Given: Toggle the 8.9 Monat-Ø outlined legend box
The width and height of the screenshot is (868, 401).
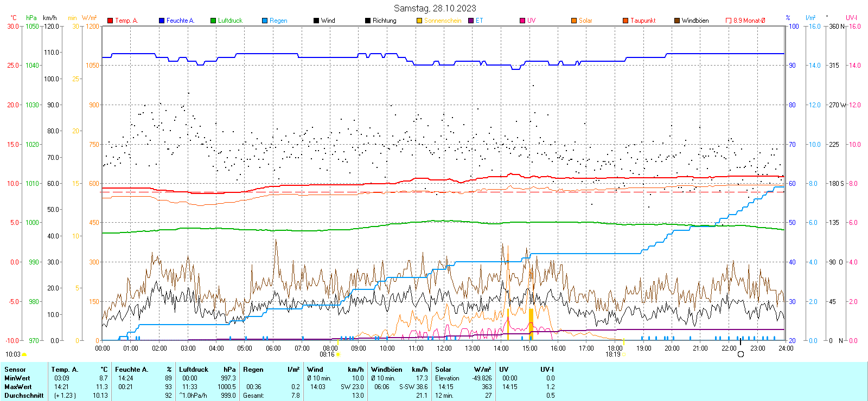Looking at the screenshot, I should 729,21.
